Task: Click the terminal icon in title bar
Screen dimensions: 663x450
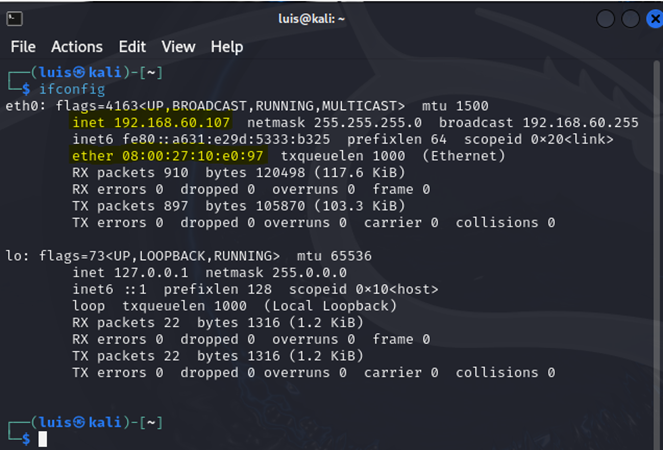Action: pyautogui.click(x=14, y=19)
